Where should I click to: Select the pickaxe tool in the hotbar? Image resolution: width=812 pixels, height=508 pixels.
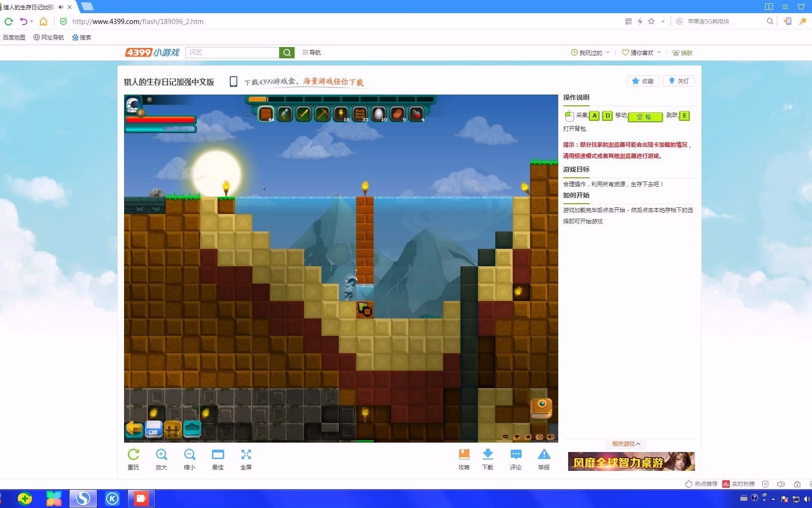point(322,114)
